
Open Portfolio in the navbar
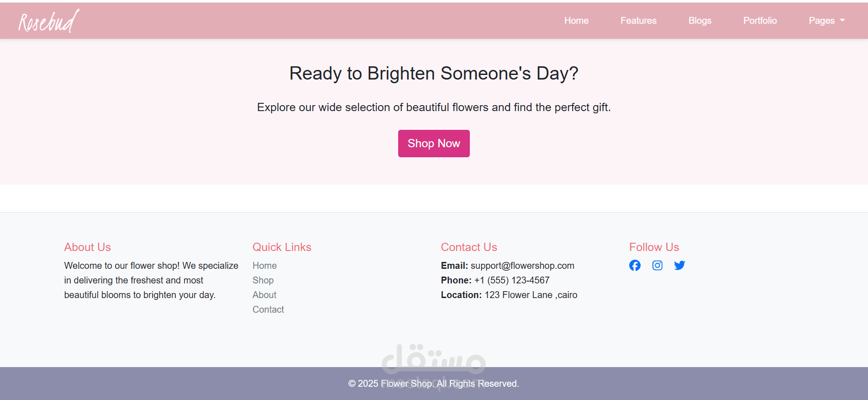click(x=760, y=21)
